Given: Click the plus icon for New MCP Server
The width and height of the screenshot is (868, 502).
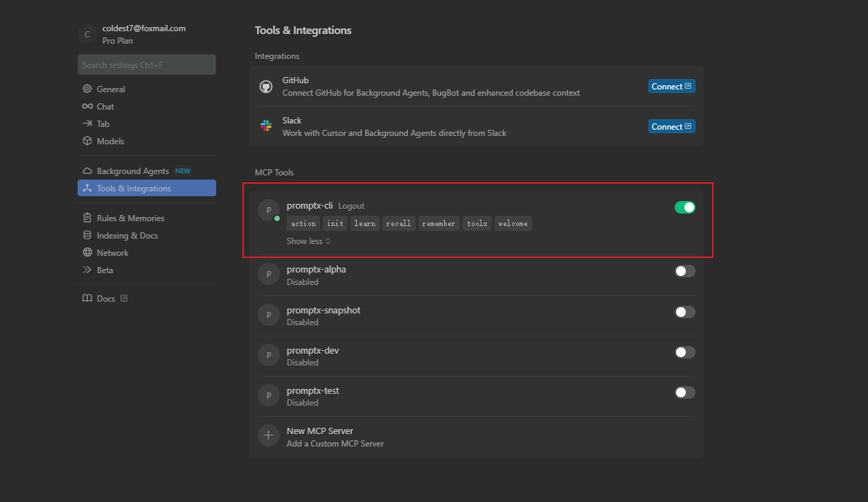Looking at the screenshot, I should (x=269, y=435).
